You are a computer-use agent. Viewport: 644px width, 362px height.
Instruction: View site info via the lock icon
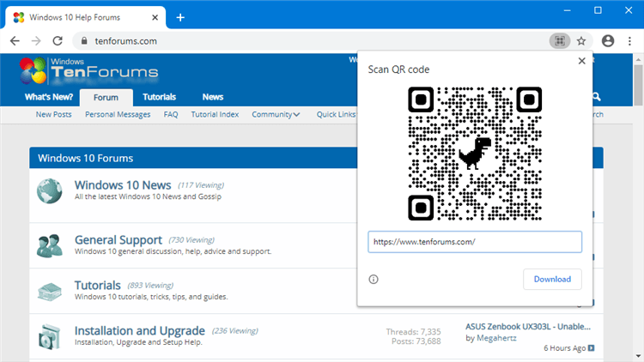[x=84, y=40]
